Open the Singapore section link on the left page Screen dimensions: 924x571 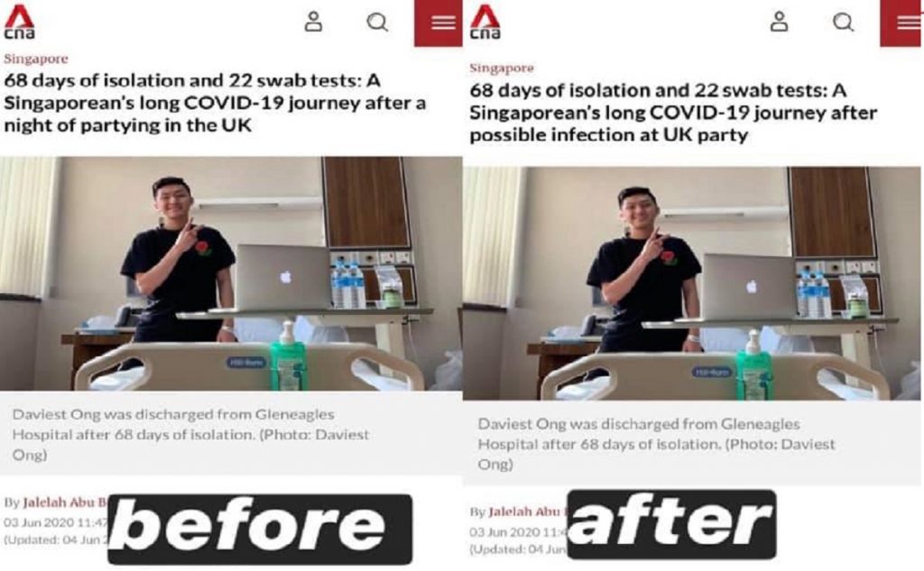tap(36, 59)
